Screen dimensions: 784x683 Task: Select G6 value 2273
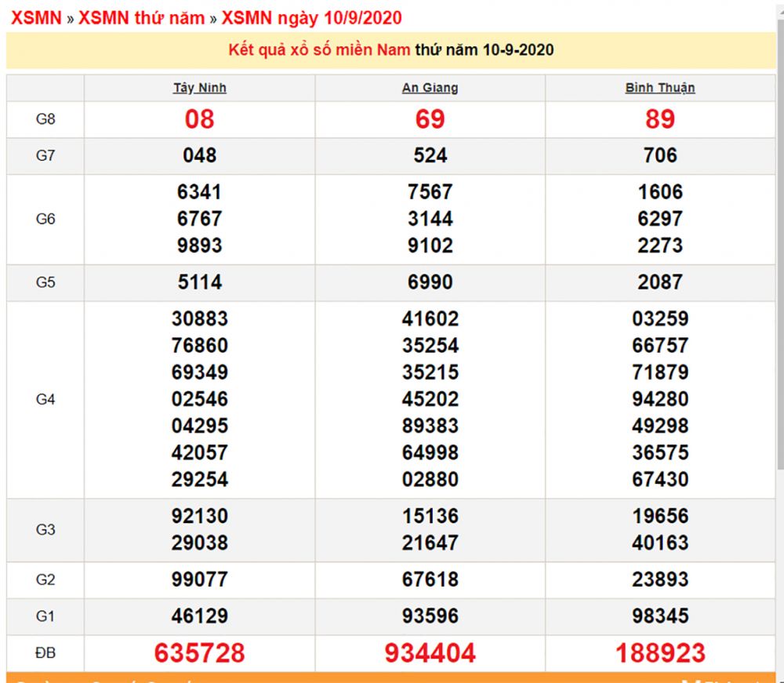click(660, 245)
